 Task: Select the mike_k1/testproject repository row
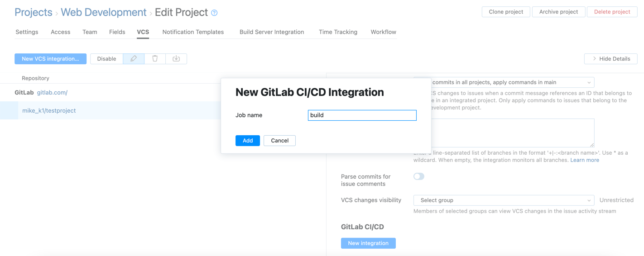pos(49,111)
